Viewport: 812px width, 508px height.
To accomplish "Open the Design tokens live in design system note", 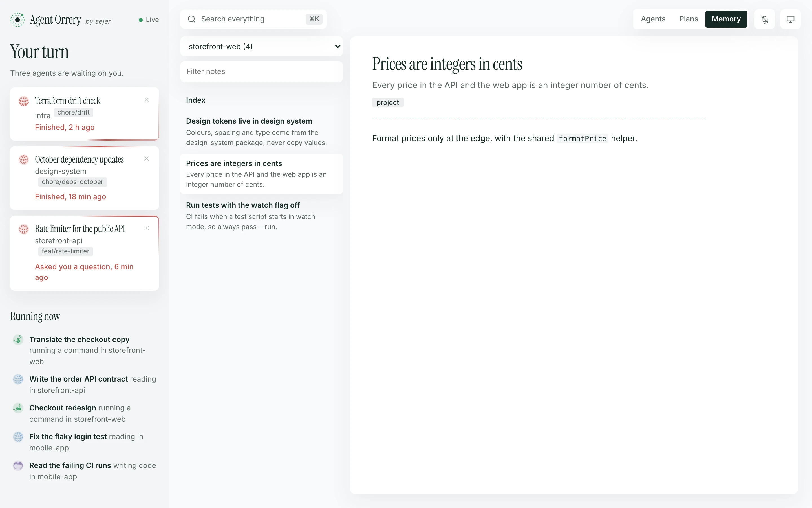I will tap(262, 132).
